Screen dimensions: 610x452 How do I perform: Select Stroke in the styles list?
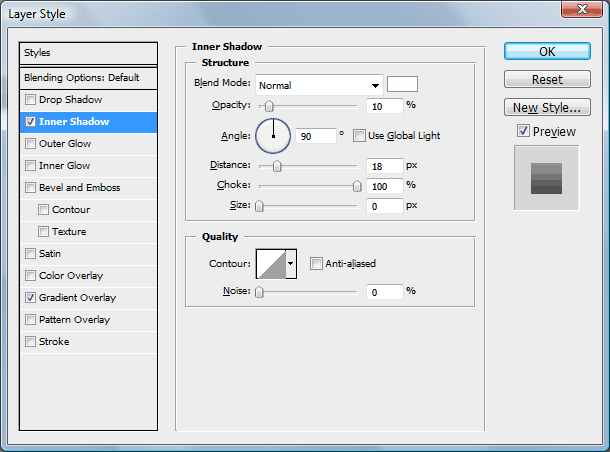(x=54, y=342)
